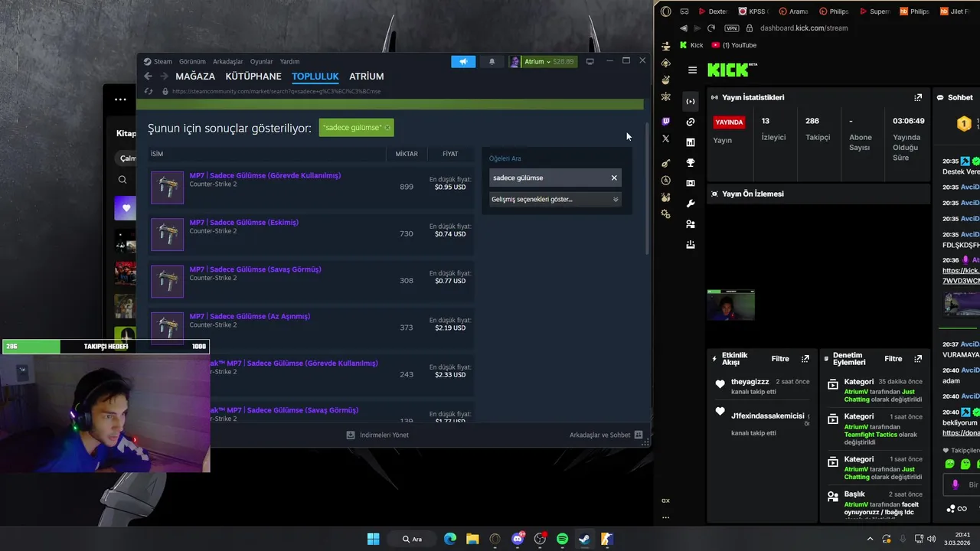Sort results by FİYAT column

[450, 154]
